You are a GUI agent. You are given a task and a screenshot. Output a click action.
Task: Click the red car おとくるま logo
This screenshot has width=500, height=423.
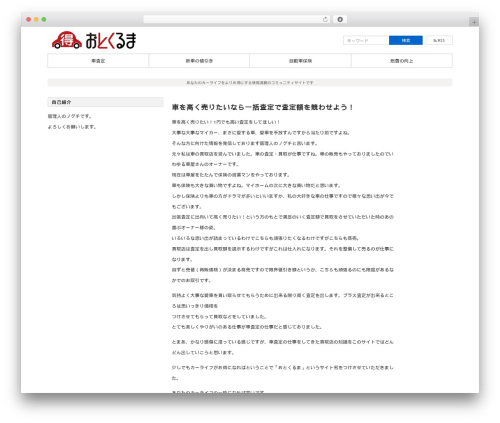(94, 40)
